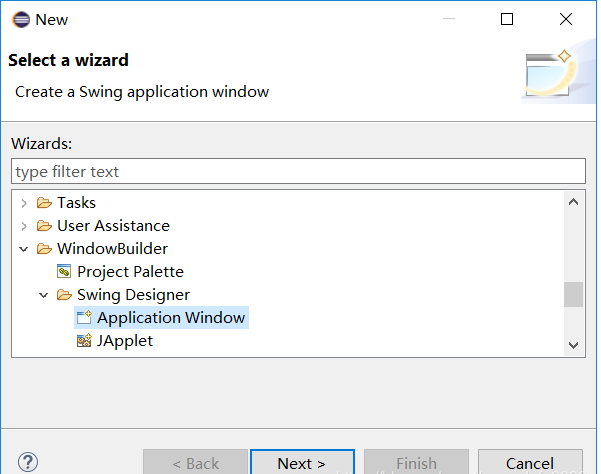
Task: Click the User Assistance folder icon
Action: tap(44, 225)
